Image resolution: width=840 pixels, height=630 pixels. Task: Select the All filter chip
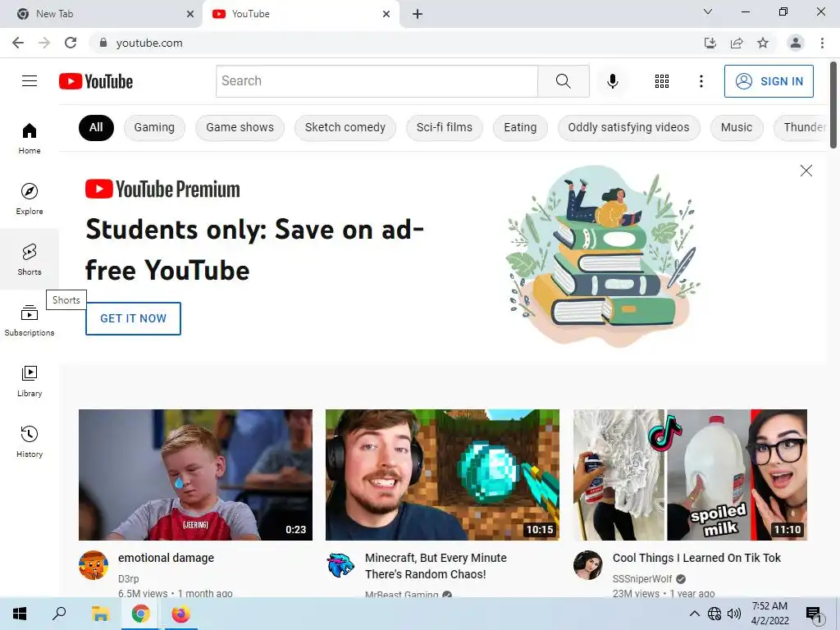(x=96, y=127)
